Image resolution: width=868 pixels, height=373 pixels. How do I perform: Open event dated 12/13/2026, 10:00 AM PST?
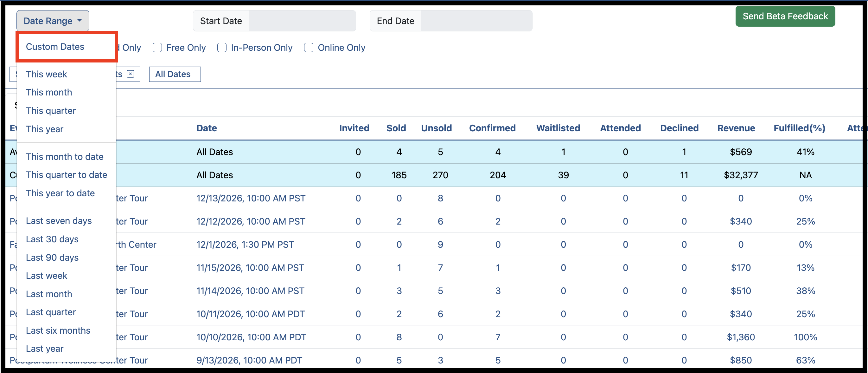251,198
